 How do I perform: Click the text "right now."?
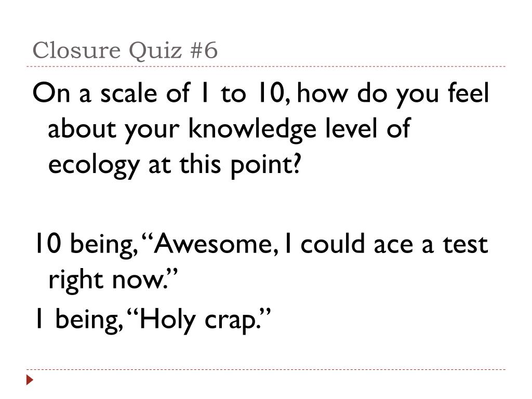pyautogui.click(x=113, y=280)
